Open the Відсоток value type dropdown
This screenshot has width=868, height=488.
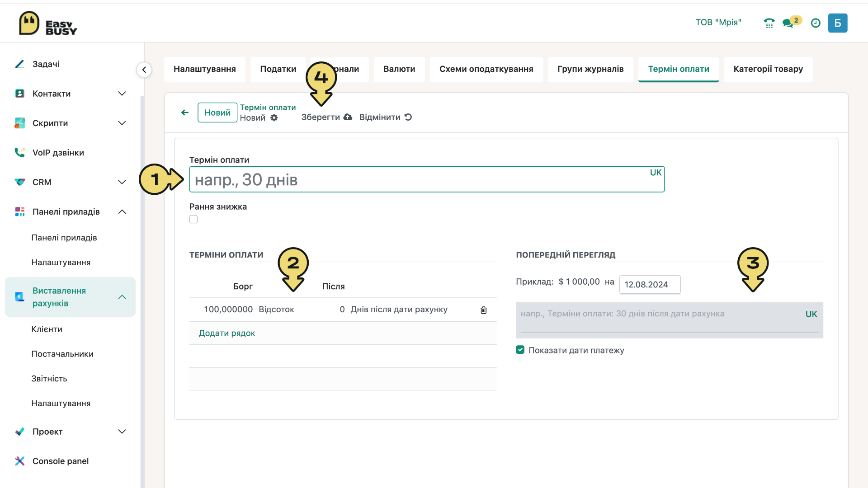276,310
